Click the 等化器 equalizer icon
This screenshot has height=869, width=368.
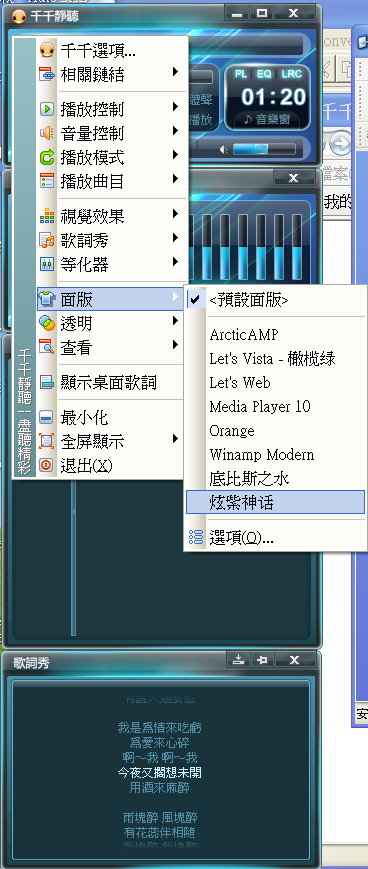pos(47,264)
